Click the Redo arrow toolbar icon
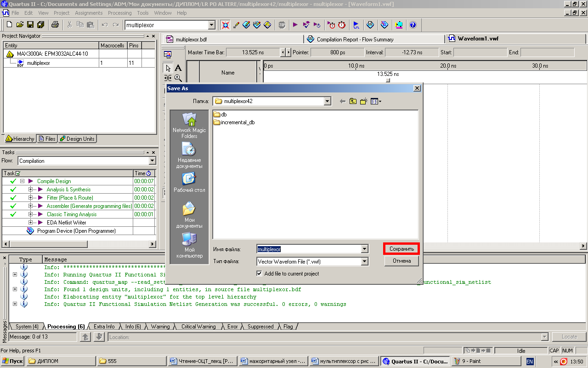The image size is (588, 368). (115, 24)
